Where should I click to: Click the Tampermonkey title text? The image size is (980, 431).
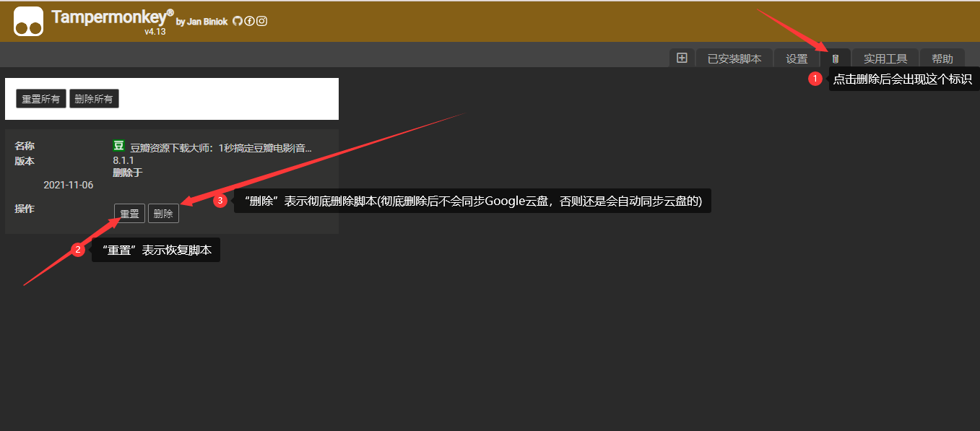coord(113,17)
